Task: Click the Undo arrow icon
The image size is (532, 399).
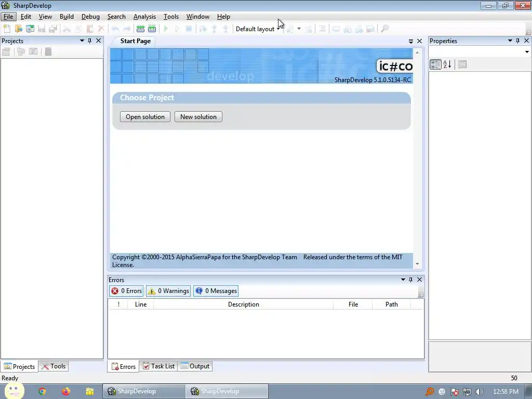Action: point(115,29)
